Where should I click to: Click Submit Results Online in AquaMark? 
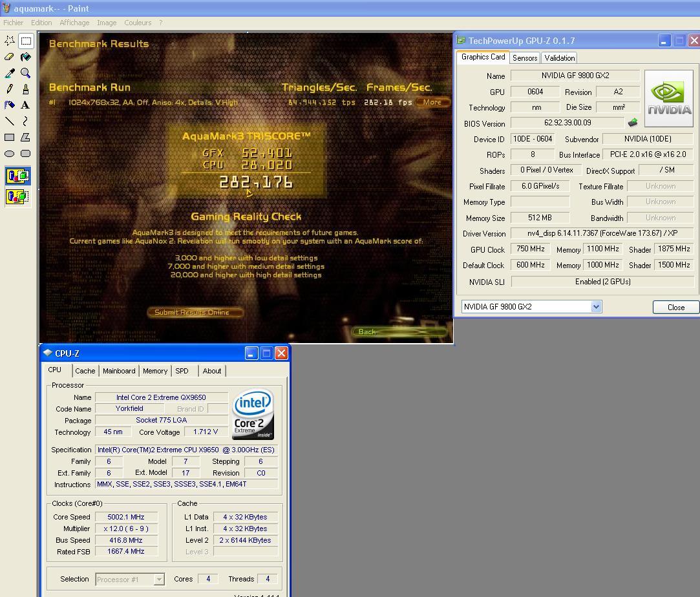tap(195, 312)
